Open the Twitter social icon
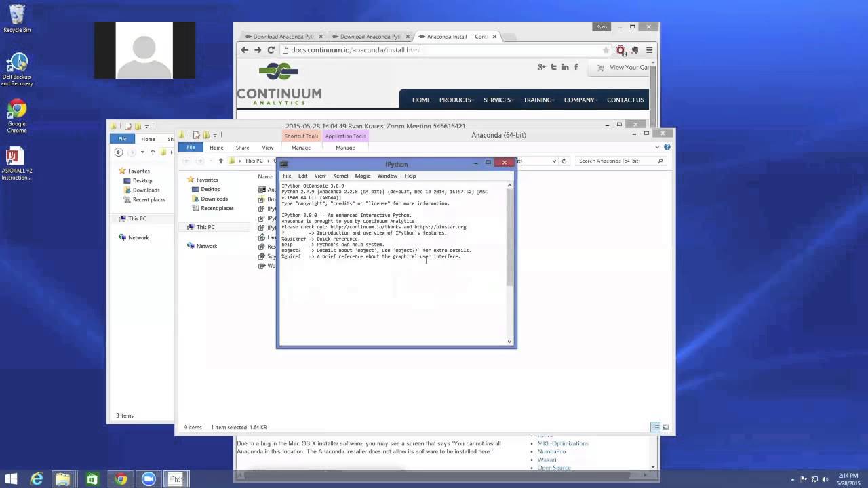 click(x=553, y=67)
